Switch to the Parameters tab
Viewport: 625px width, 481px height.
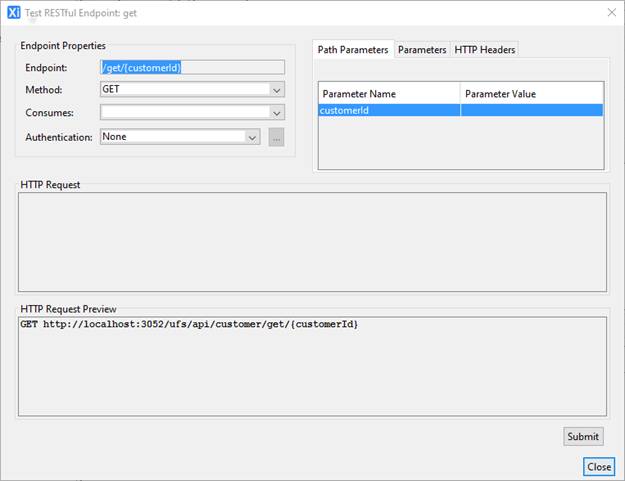pos(422,49)
